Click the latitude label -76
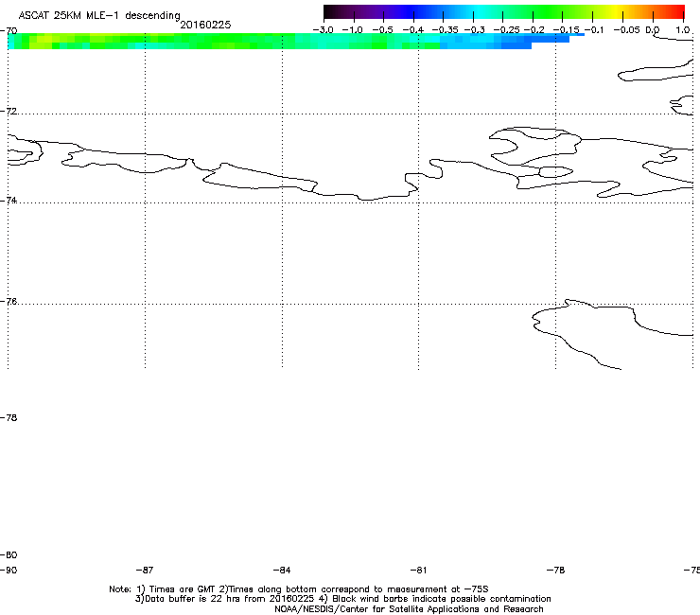The height and width of the screenshot is (615, 700). 9,302
